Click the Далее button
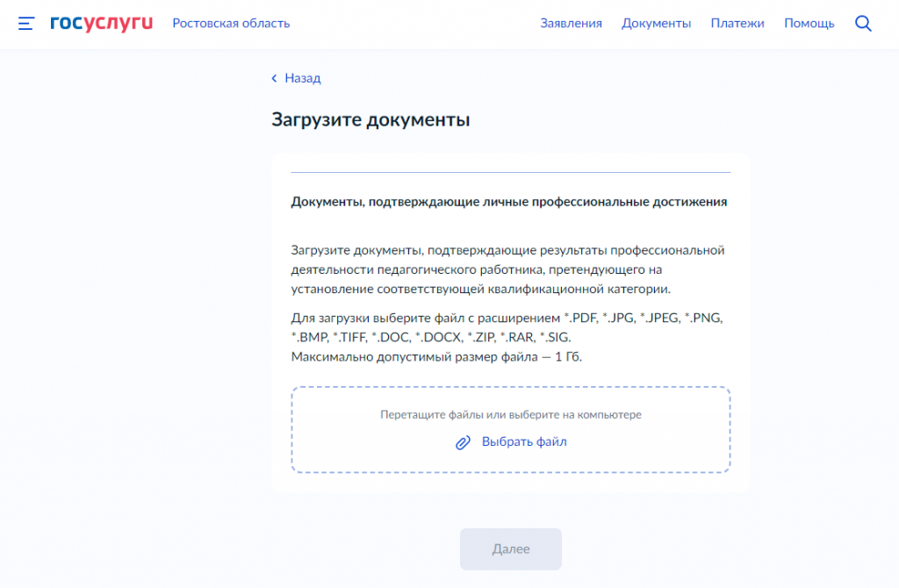Viewport: 899px width, 588px height. tap(511, 549)
